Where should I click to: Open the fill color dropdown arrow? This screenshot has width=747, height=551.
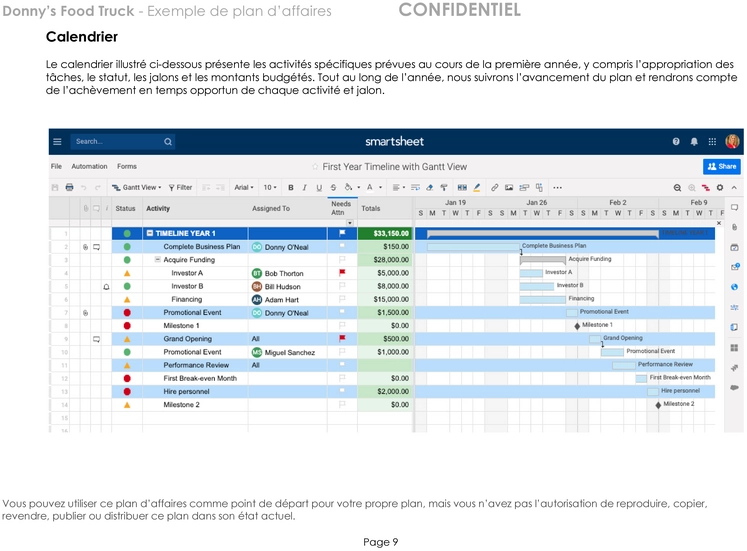[x=358, y=188]
